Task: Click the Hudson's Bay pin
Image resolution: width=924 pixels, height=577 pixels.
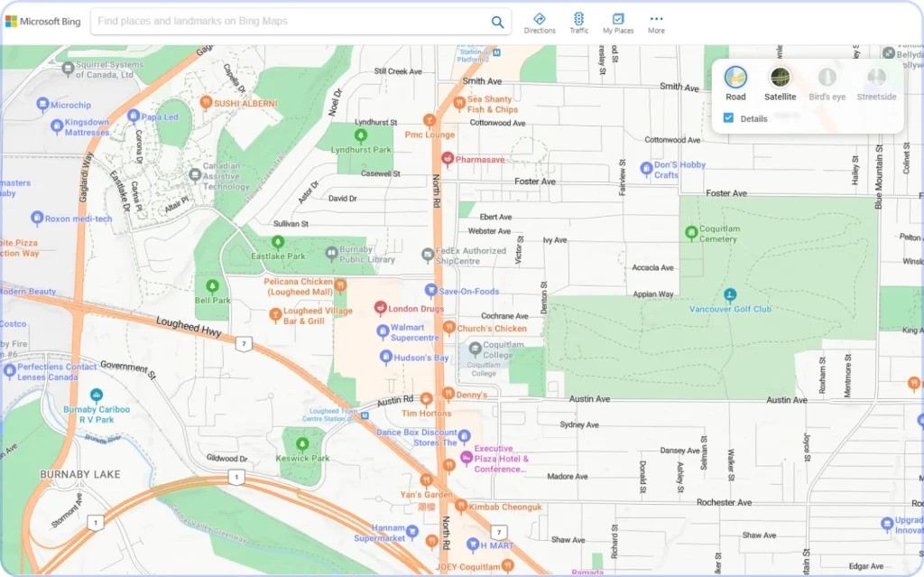Action: 385,357
